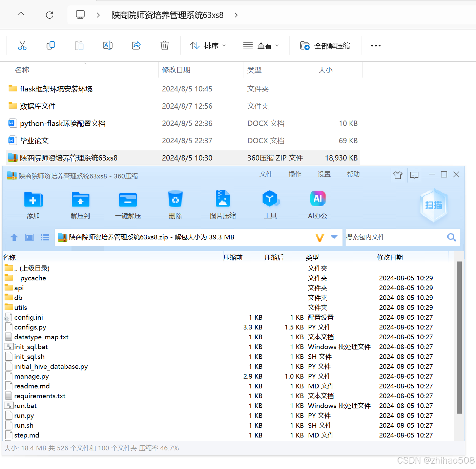The height and width of the screenshot is (469, 476).
Task: Click the 扫描 scan button
Action: (434, 205)
